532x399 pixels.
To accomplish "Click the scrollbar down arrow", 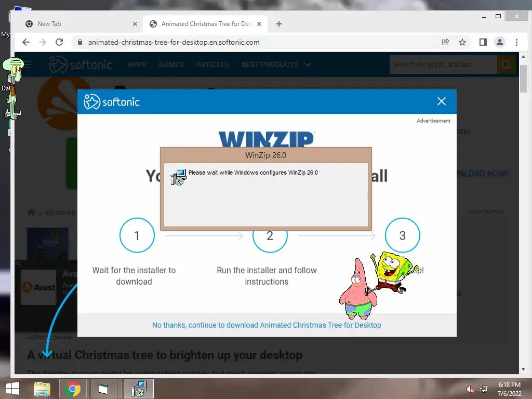I will (x=523, y=369).
